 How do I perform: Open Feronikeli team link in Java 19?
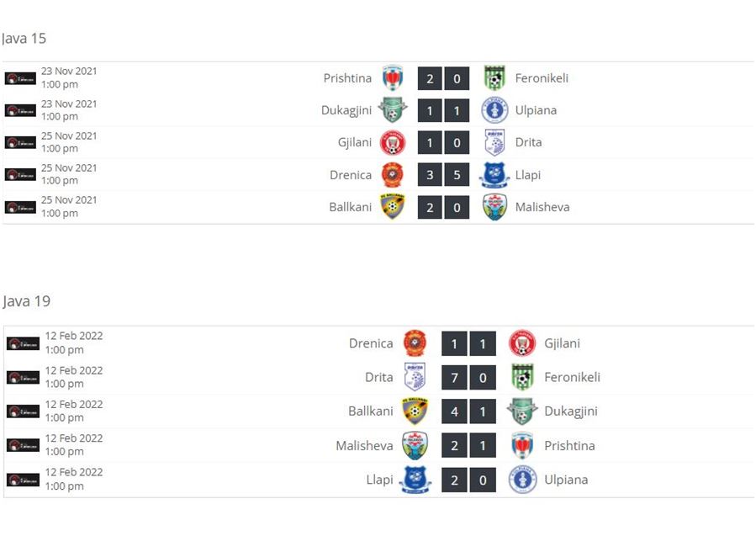point(573,377)
